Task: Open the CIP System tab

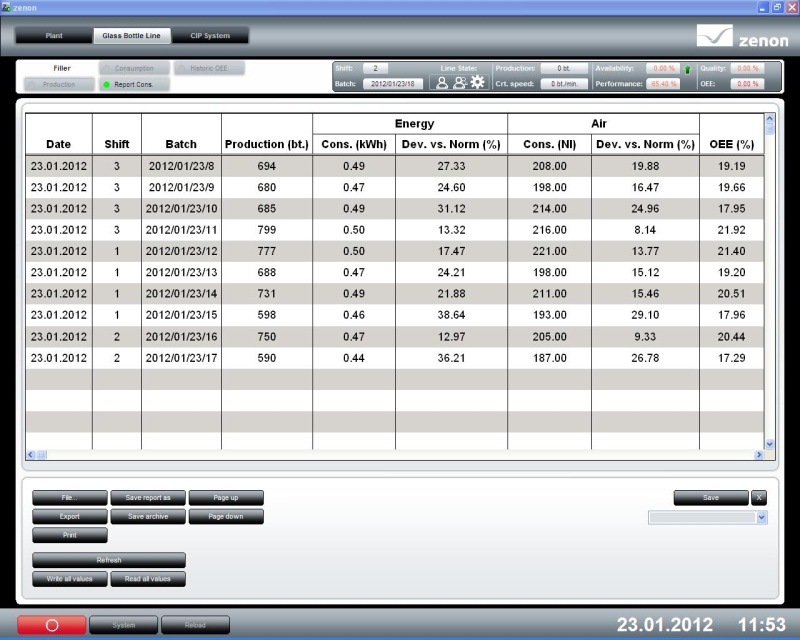Action: coord(210,36)
